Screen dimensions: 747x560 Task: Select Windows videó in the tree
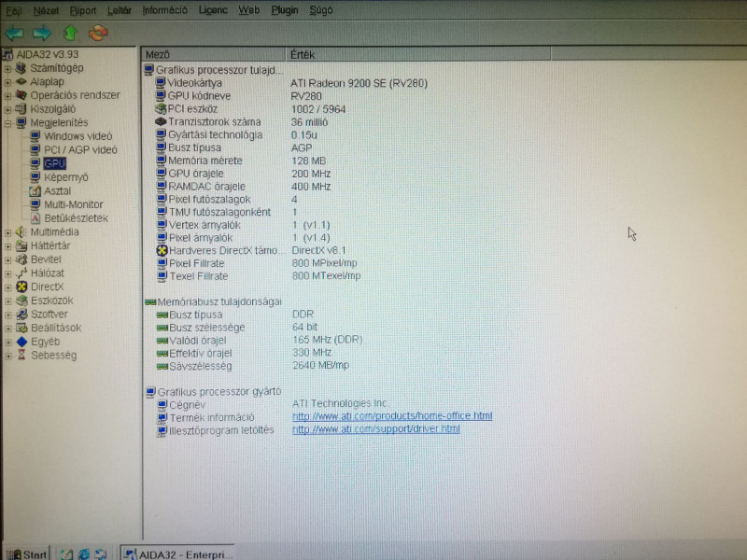click(78, 136)
